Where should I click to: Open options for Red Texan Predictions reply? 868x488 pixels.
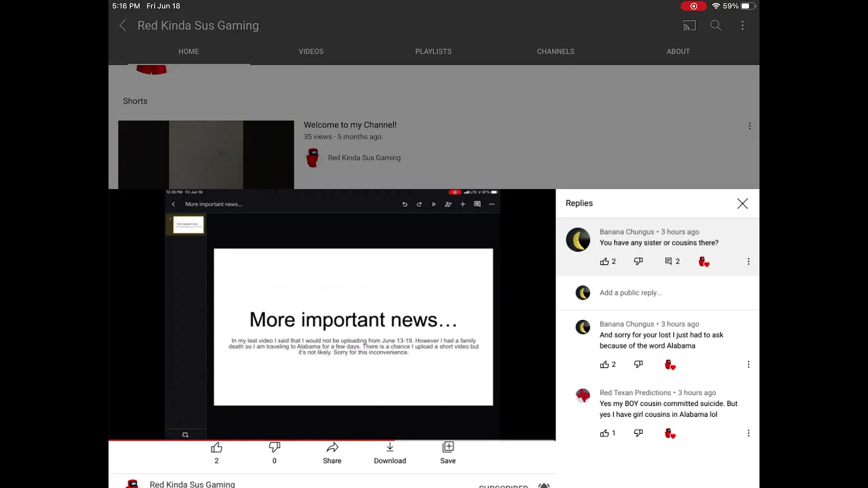click(x=749, y=433)
